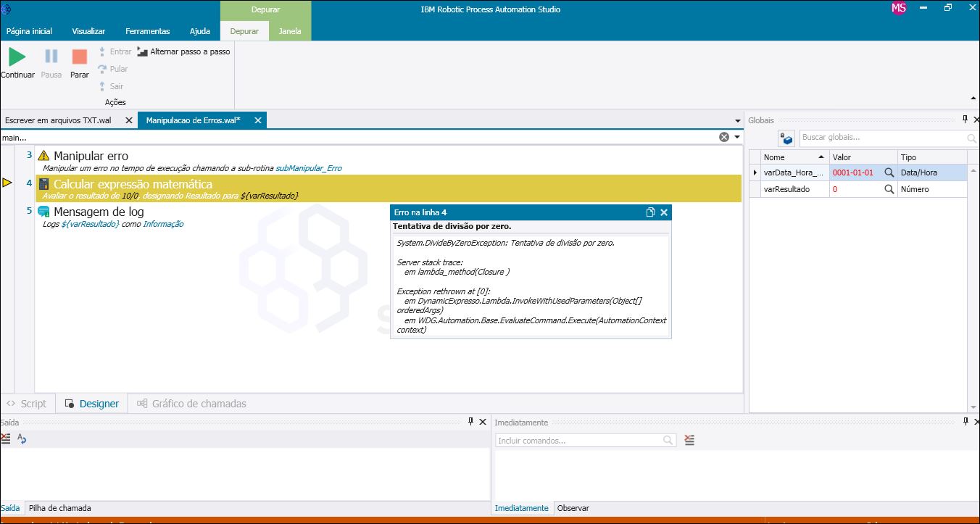Viewport: 980px width, 524px height.
Task: Click the Número type cell
Action: (932, 189)
